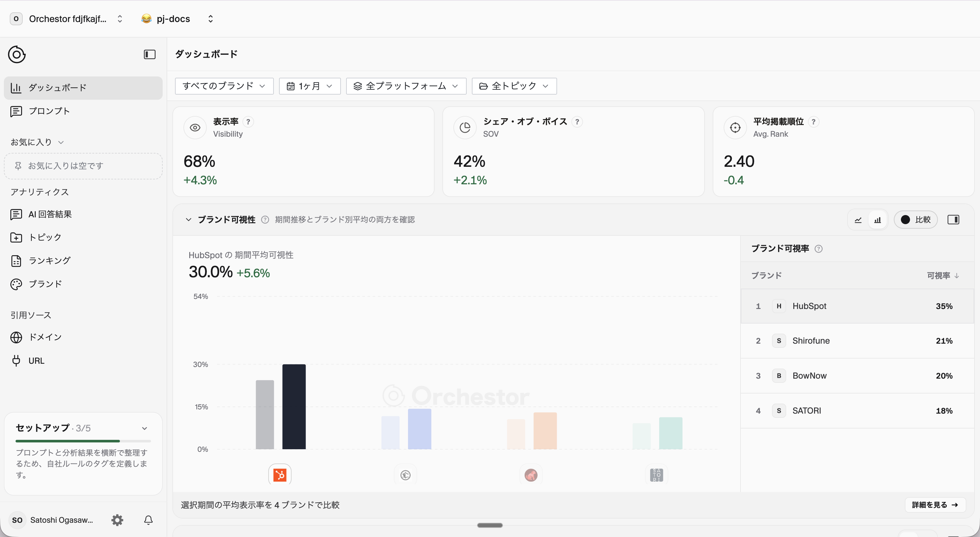Toggle the right side panel icon
This screenshot has height=537, width=980.
pos(953,220)
